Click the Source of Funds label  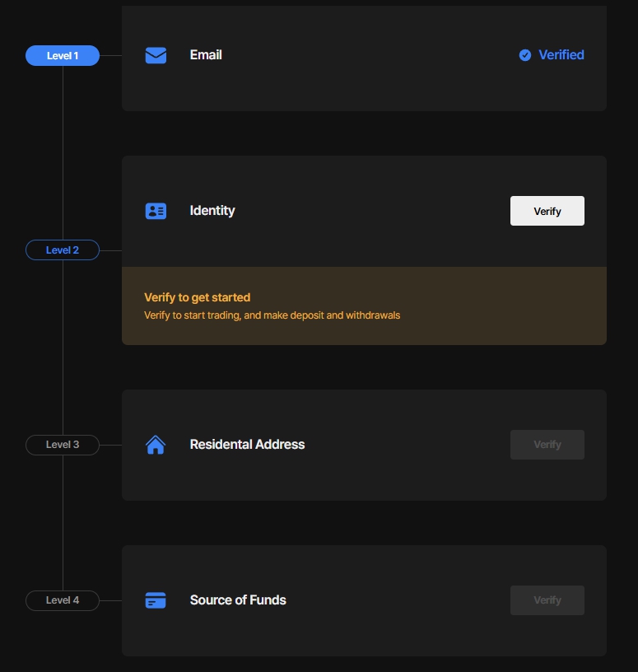click(x=238, y=600)
